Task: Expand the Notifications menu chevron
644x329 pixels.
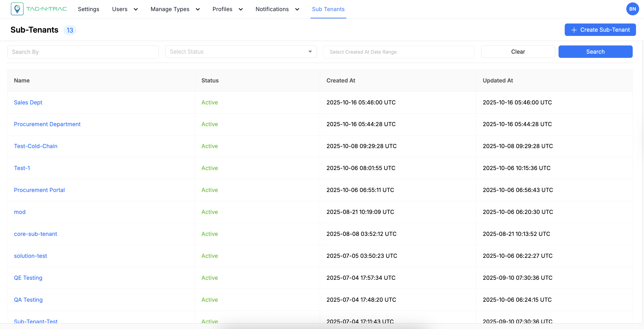Action: pyautogui.click(x=297, y=9)
